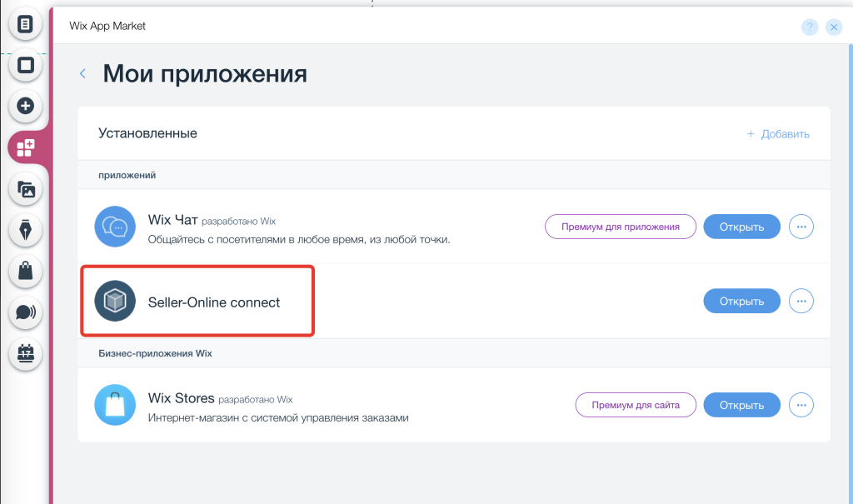Viewport: 853px width, 504px height.
Task: Click the Wix Чат app title
Action: [x=172, y=220]
